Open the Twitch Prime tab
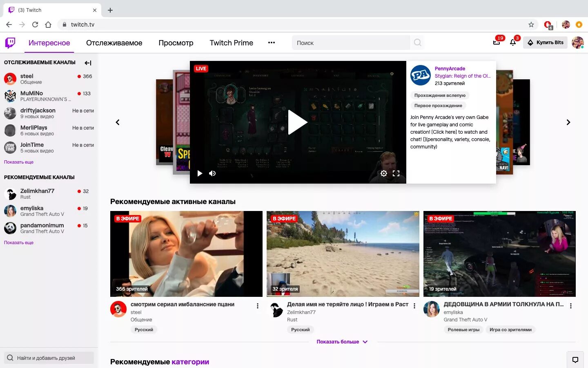Image resolution: width=588 pixels, height=368 pixels. (x=232, y=43)
